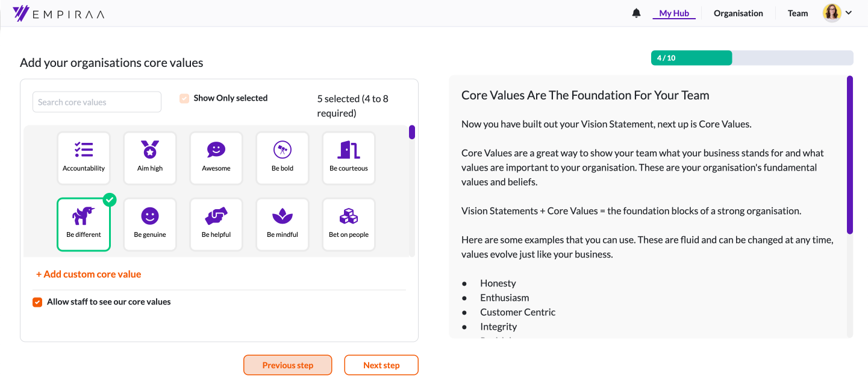Click Add custom core value link
Viewport: 868px width, 390px height.
point(89,274)
